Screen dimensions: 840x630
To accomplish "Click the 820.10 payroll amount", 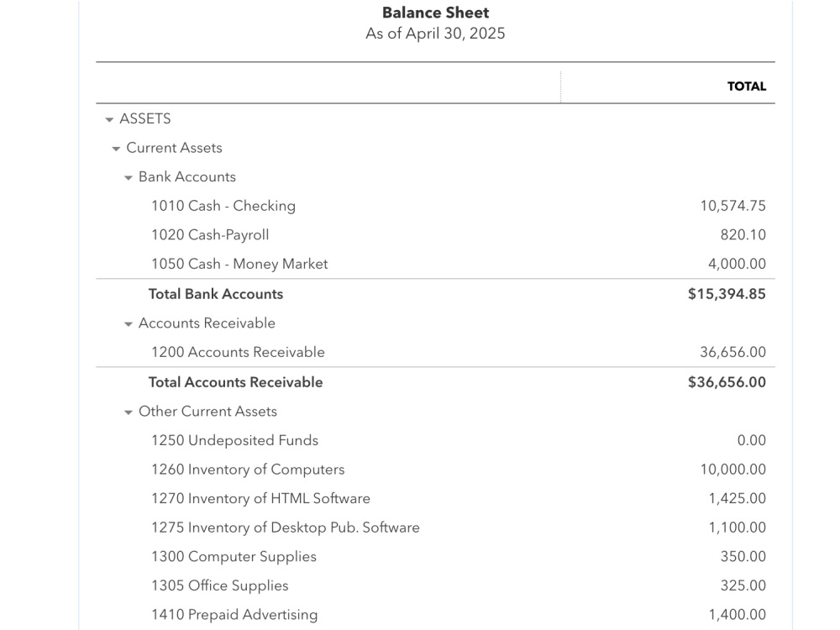I will pyautogui.click(x=743, y=234).
